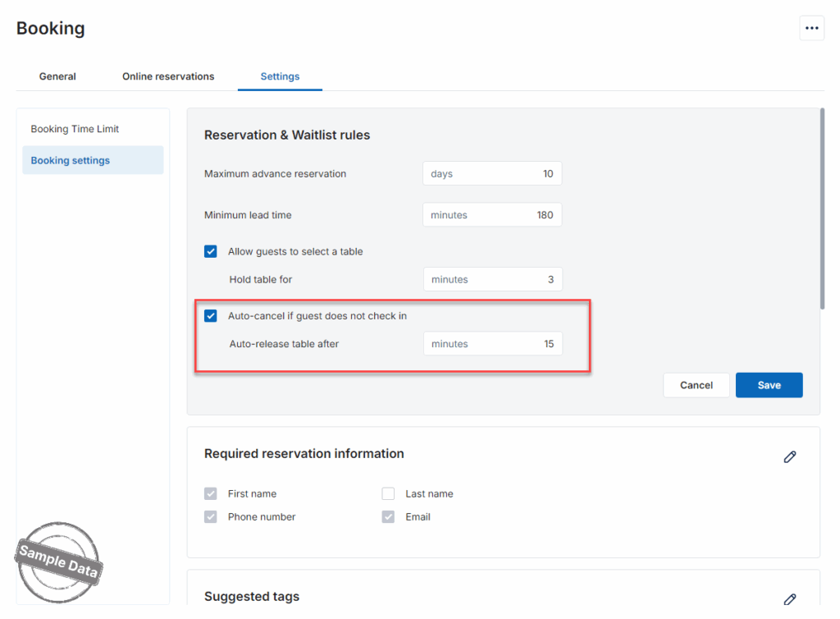Toggle the Phone number checkbox
This screenshot has height=619, width=840.
pos(211,517)
